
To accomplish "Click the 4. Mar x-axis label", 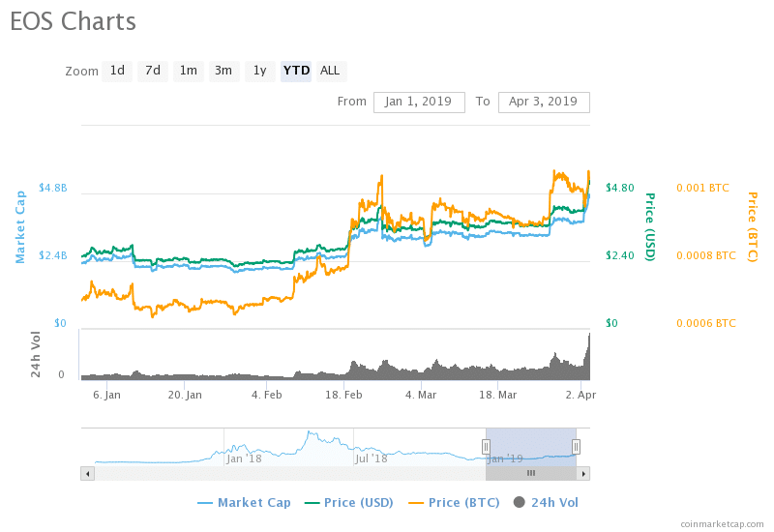I will click(421, 396).
